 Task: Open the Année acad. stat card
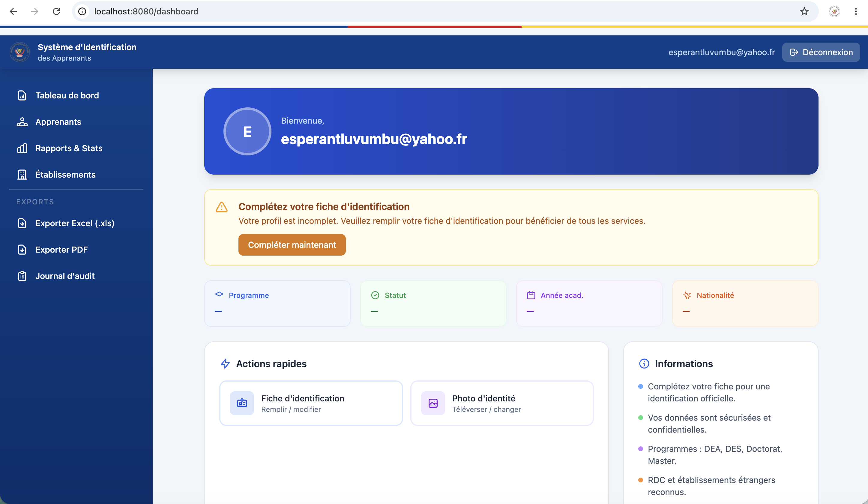point(589,303)
